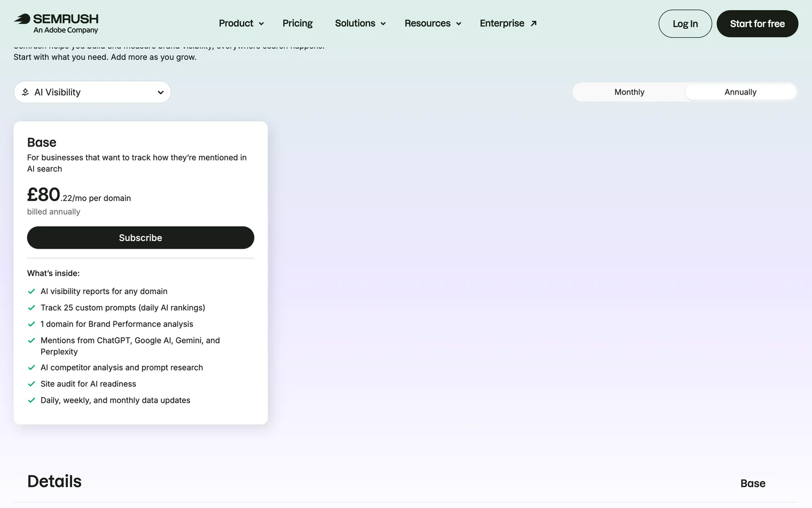Screen dimensions: 812x508
Task: Expand the Product chevron arrow
Action: [261, 24]
